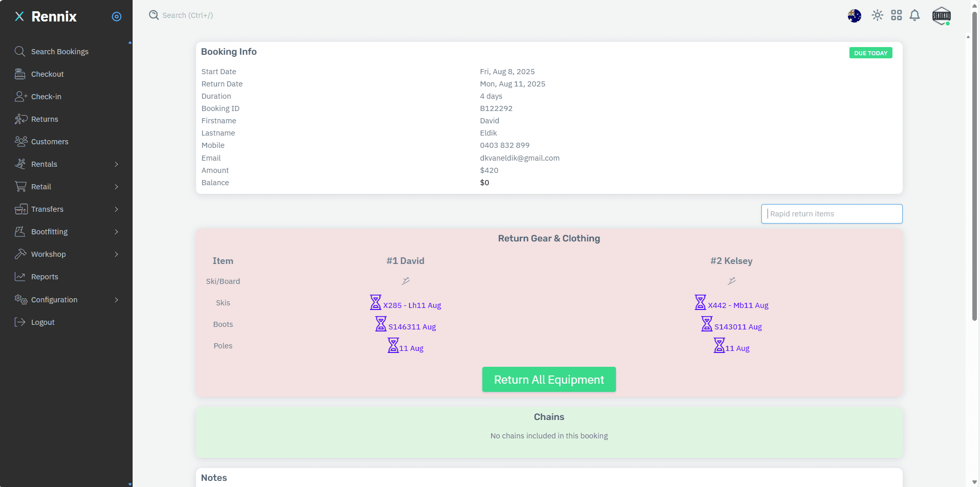Expand the Retail submenu chevron
Screen dimensions: 980x487
tap(117, 187)
